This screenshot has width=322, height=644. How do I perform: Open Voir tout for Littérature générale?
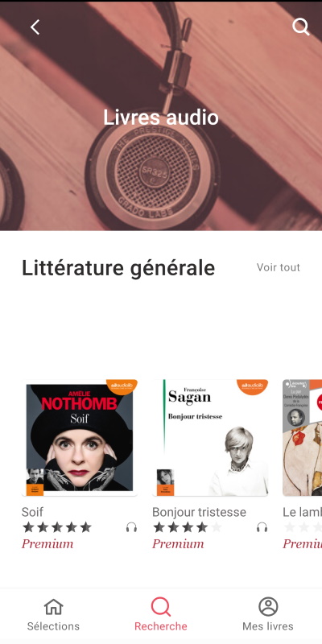click(279, 267)
